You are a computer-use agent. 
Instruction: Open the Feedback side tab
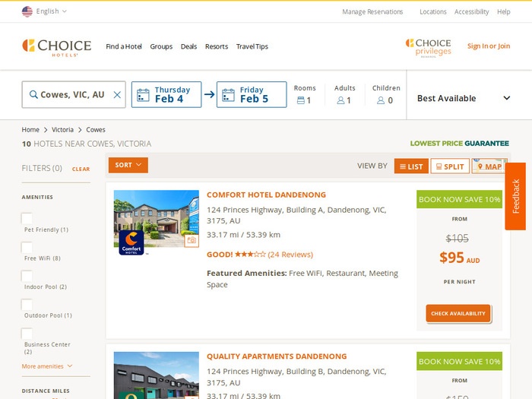tap(515, 196)
